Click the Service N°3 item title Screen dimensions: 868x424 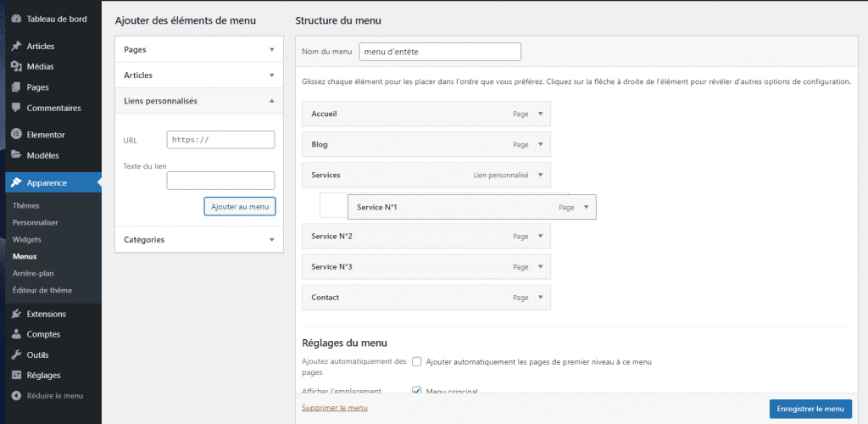click(x=332, y=267)
